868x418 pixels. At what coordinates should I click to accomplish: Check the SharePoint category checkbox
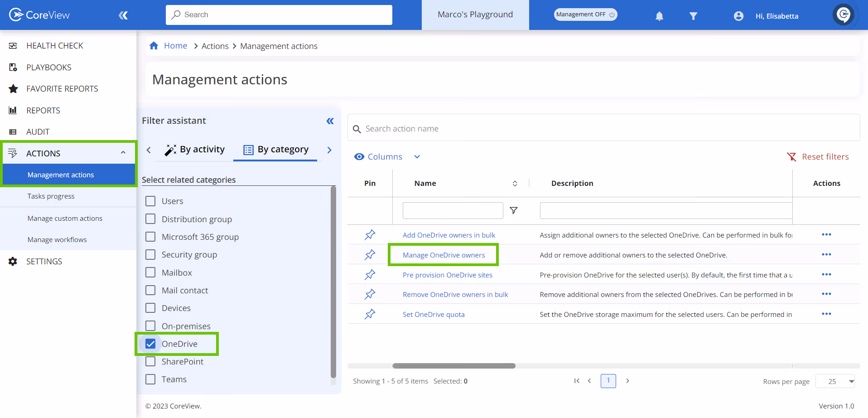150,361
